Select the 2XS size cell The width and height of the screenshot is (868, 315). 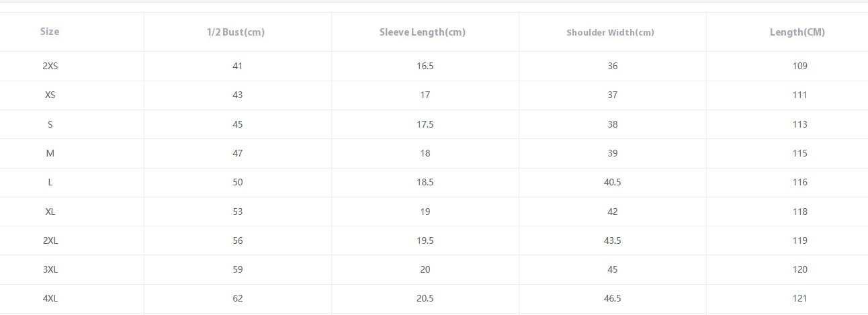pyautogui.click(x=50, y=66)
